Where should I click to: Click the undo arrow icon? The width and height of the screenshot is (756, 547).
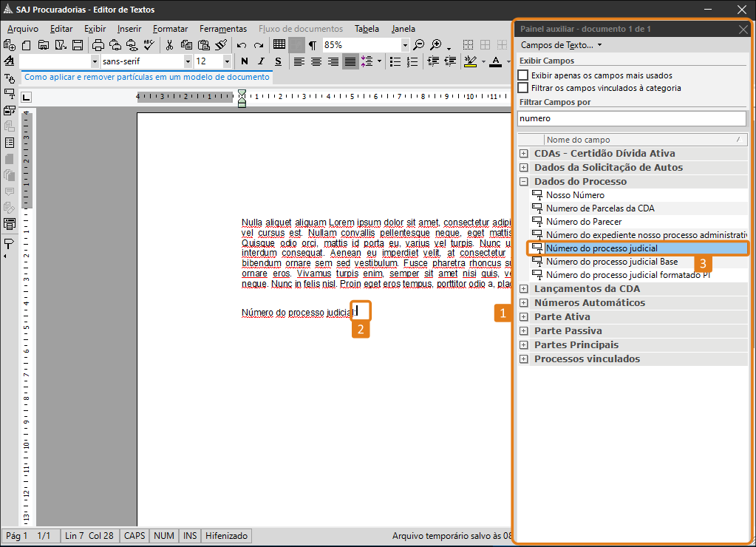[241, 45]
